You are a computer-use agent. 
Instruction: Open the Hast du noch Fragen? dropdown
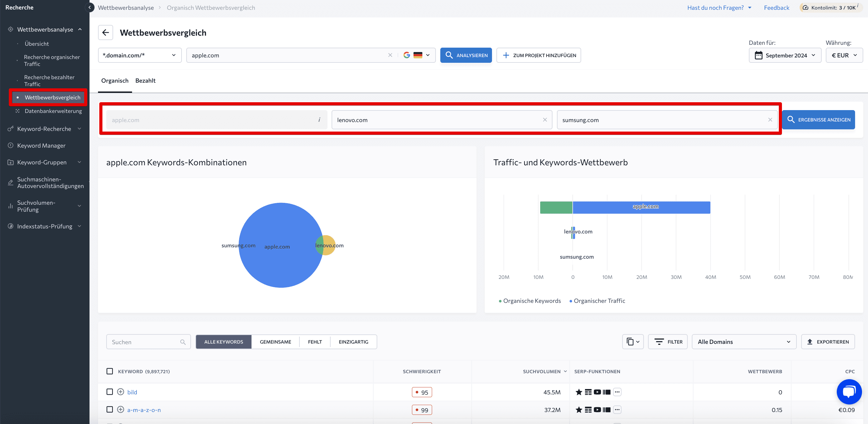pos(719,8)
